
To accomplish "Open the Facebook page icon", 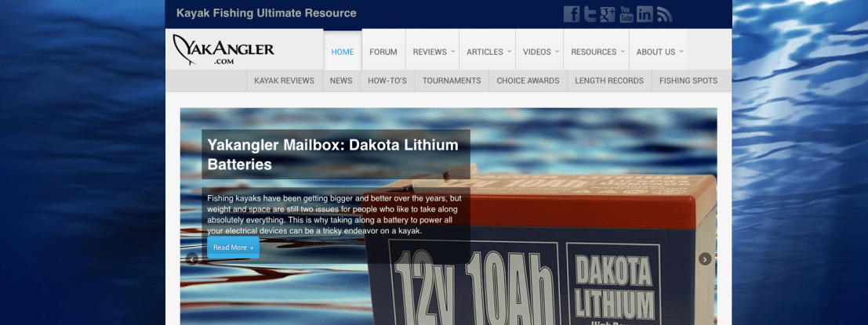I will (572, 14).
